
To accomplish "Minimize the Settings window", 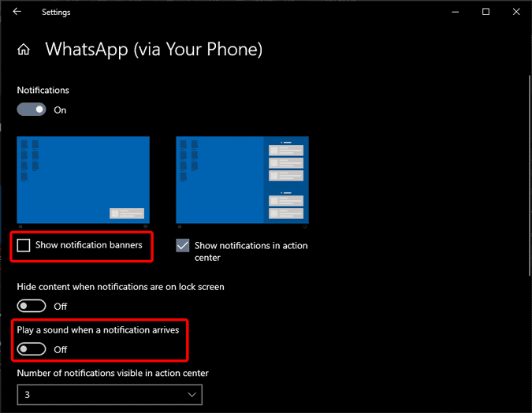I will point(456,12).
